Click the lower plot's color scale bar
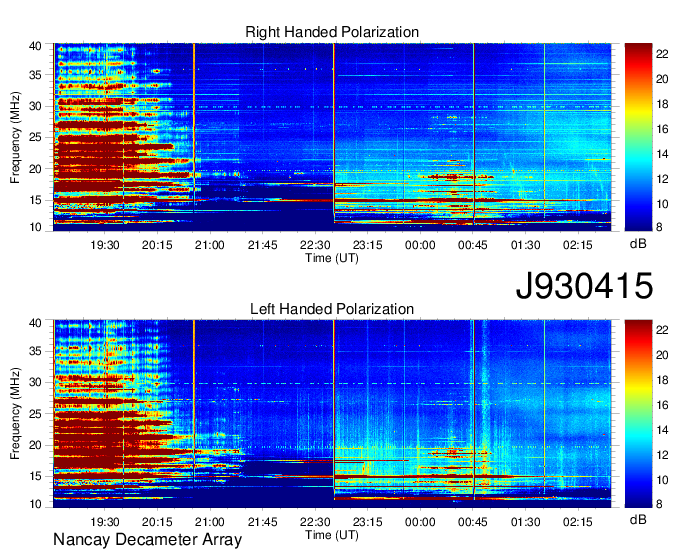The height and width of the screenshot is (552, 680). pyautogui.click(x=638, y=414)
